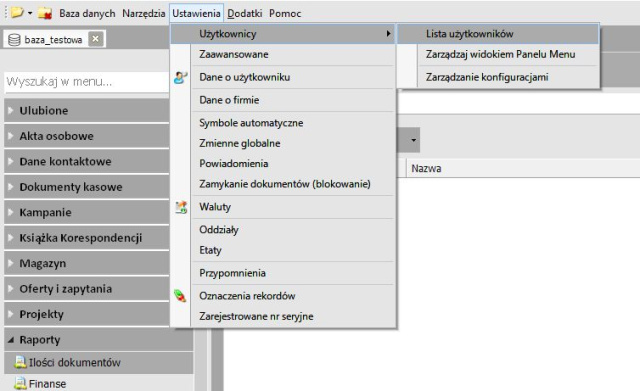The width and height of the screenshot is (640, 391).
Task: Select Oddziały menu entry
Action: click(x=283, y=230)
